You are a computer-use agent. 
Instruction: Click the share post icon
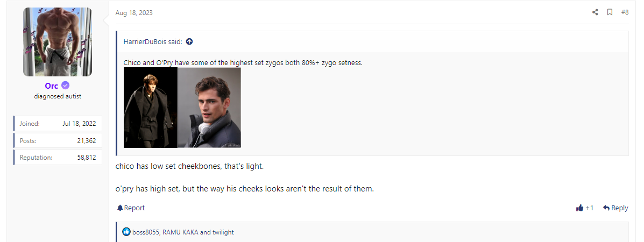point(595,12)
